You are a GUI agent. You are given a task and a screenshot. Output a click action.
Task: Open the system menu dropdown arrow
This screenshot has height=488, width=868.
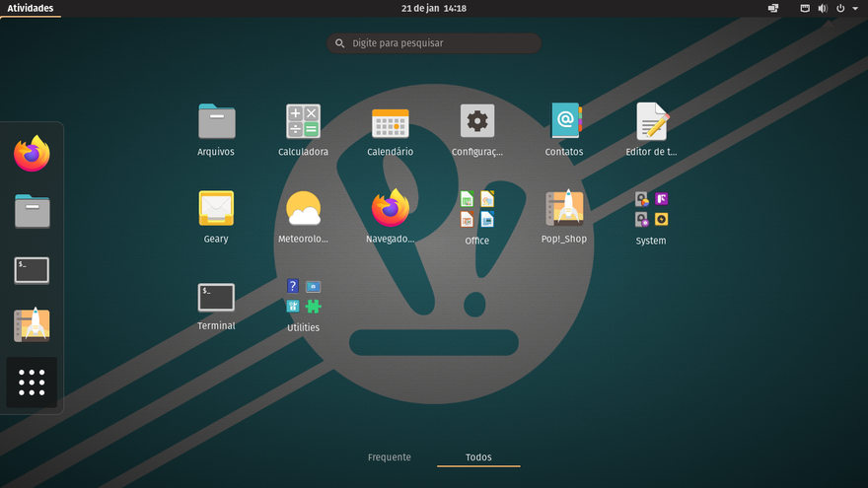(855, 8)
